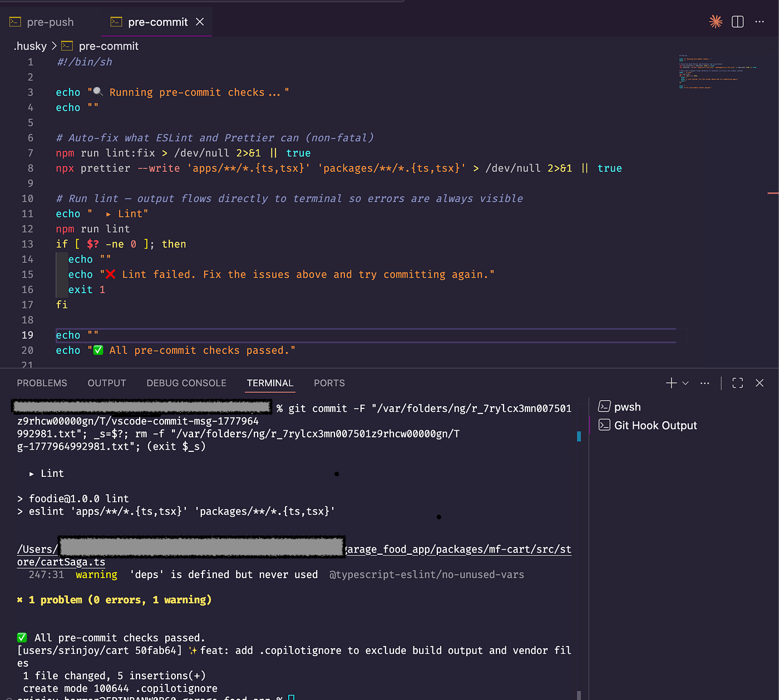Click the 'warning' label in terminal output
The image size is (779, 700).
coord(96,574)
